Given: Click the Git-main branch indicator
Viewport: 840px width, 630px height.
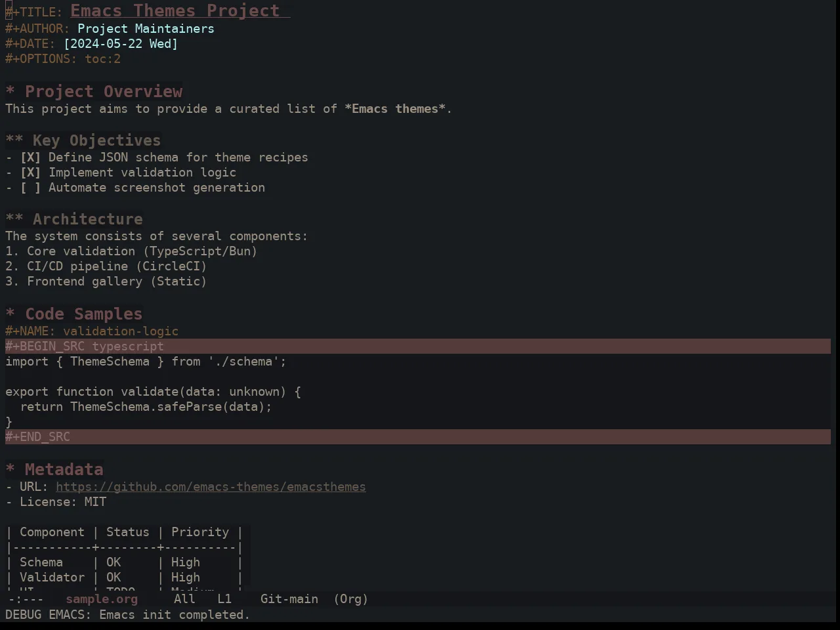Looking at the screenshot, I should pyautogui.click(x=289, y=599).
